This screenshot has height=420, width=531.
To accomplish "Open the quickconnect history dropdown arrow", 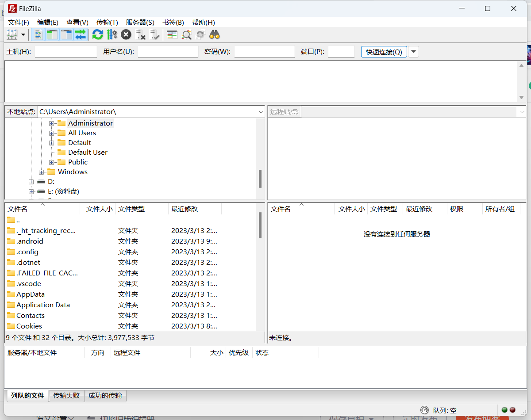I will tap(413, 52).
